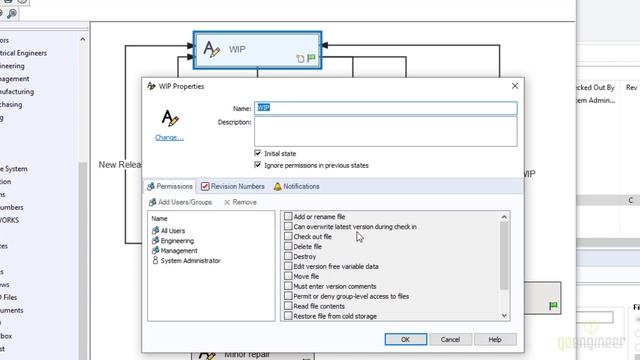Click the Help button
Screen dimensions: 640x360
click(495, 340)
